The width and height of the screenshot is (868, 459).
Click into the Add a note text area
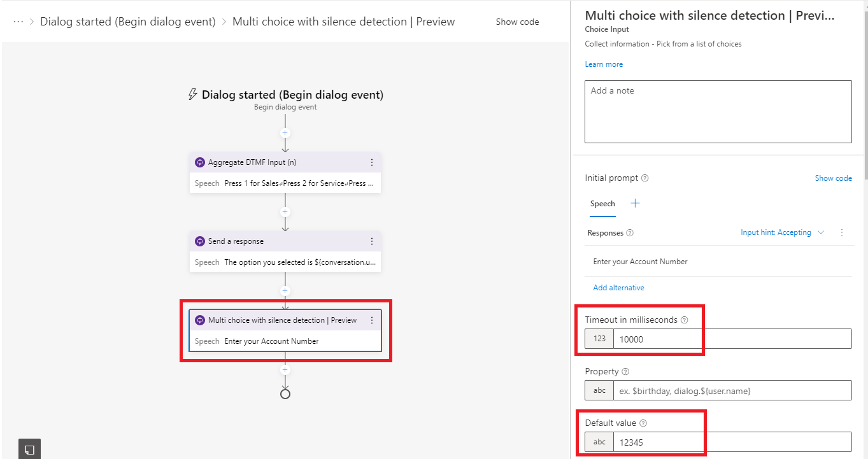click(718, 111)
